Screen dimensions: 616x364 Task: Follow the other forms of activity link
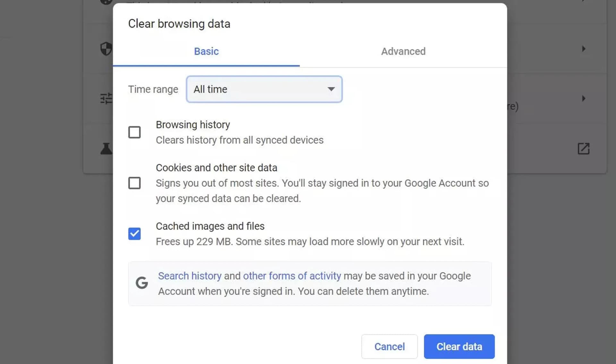292,276
